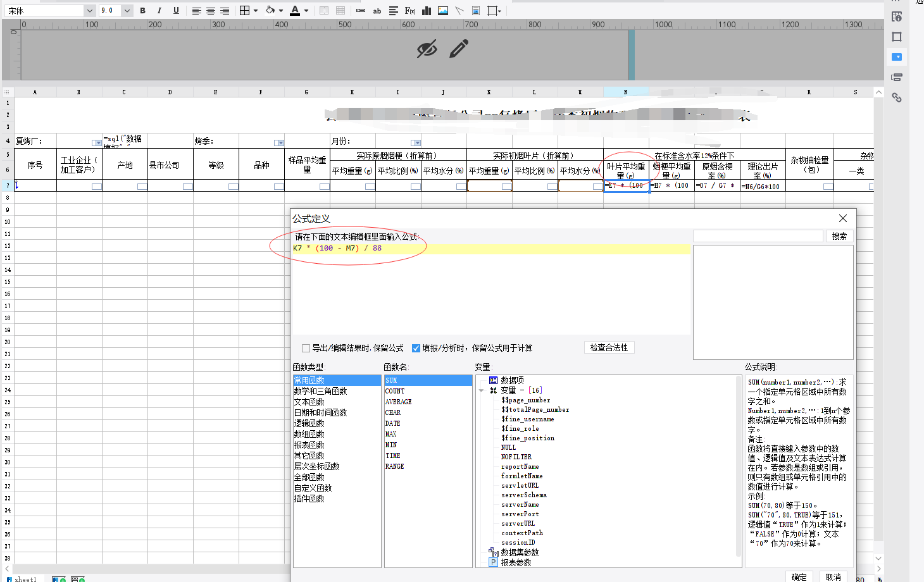Insert an image element
Image resolution: width=924 pixels, height=582 pixels.
443,11
